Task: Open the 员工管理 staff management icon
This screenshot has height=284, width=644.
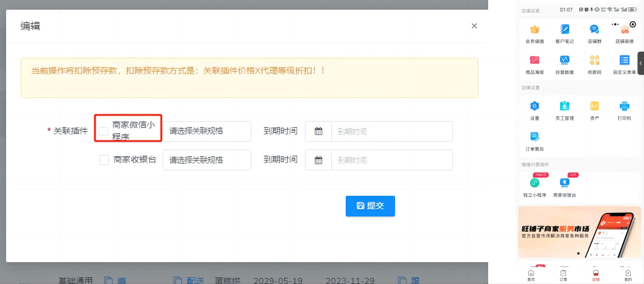Action: pyautogui.click(x=564, y=106)
